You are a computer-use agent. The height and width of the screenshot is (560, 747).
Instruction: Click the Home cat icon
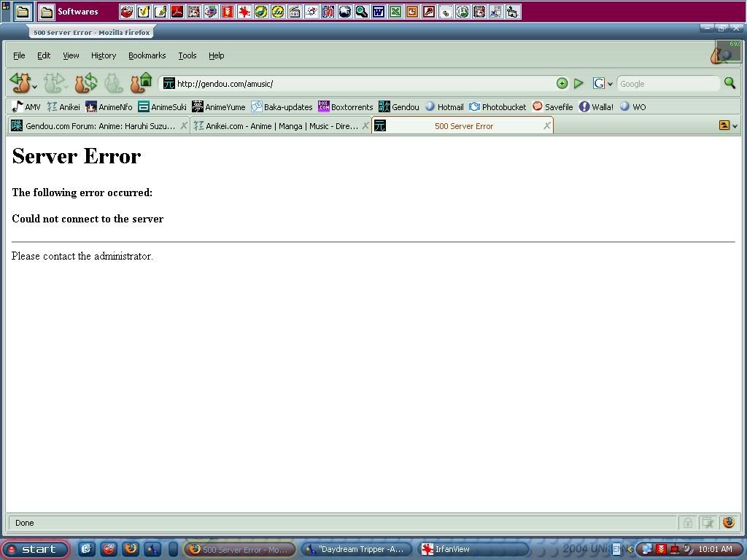click(x=141, y=83)
